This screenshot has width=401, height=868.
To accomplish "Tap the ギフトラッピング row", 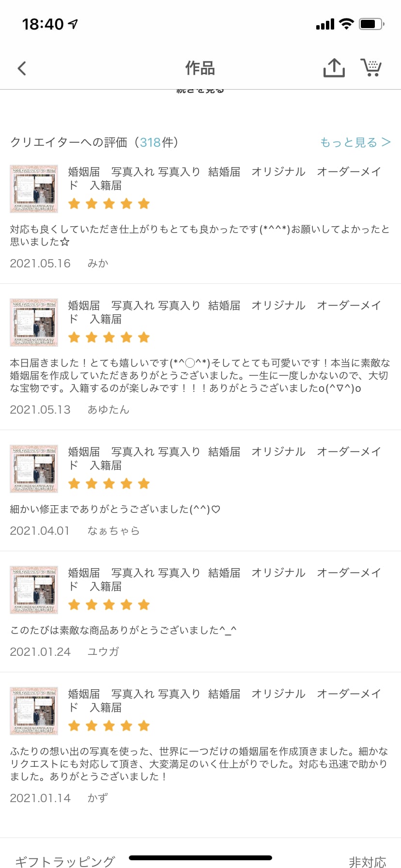I will (65, 861).
